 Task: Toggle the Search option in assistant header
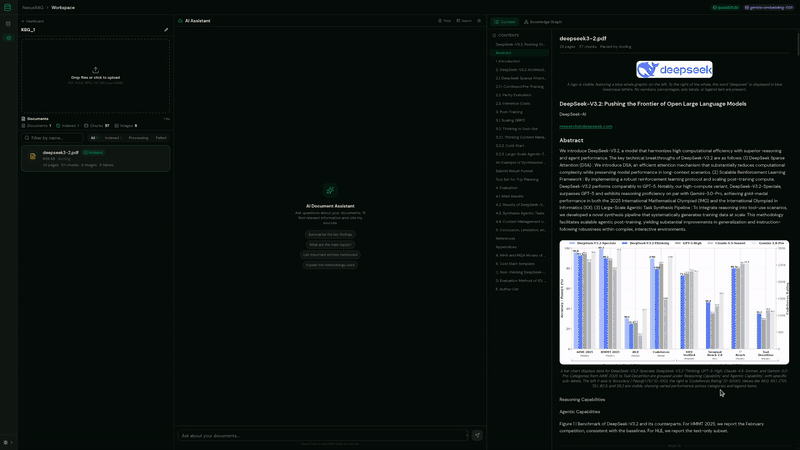[464, 21]
